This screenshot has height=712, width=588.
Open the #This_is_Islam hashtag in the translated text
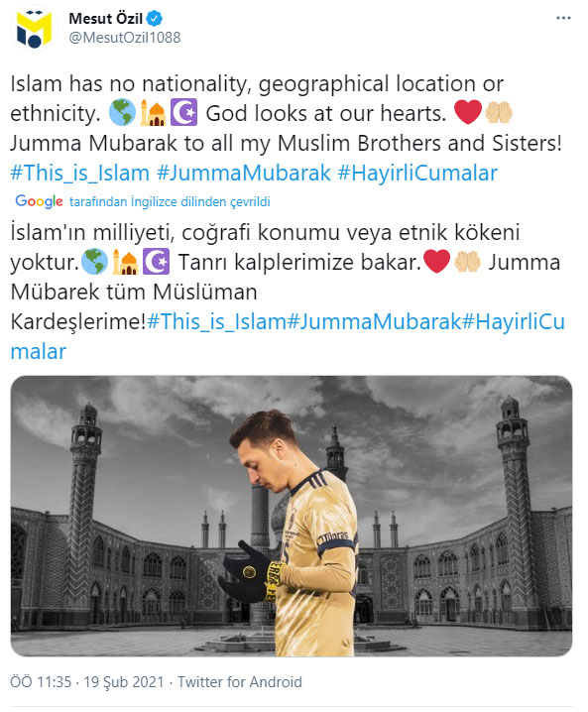216,322
